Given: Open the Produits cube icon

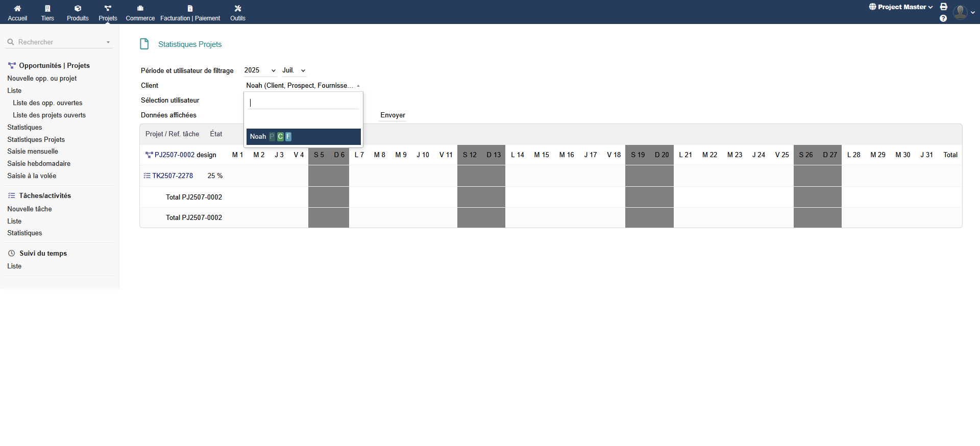Looking at the screenshot, I should coord(78,9).
